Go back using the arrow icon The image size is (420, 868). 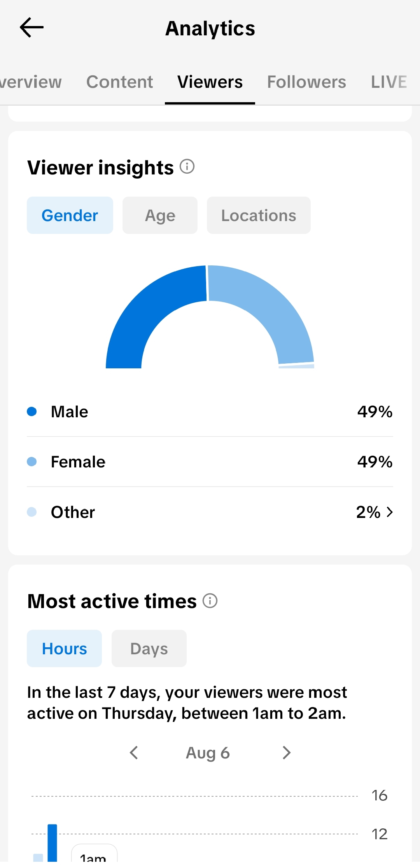click(31, 28)
